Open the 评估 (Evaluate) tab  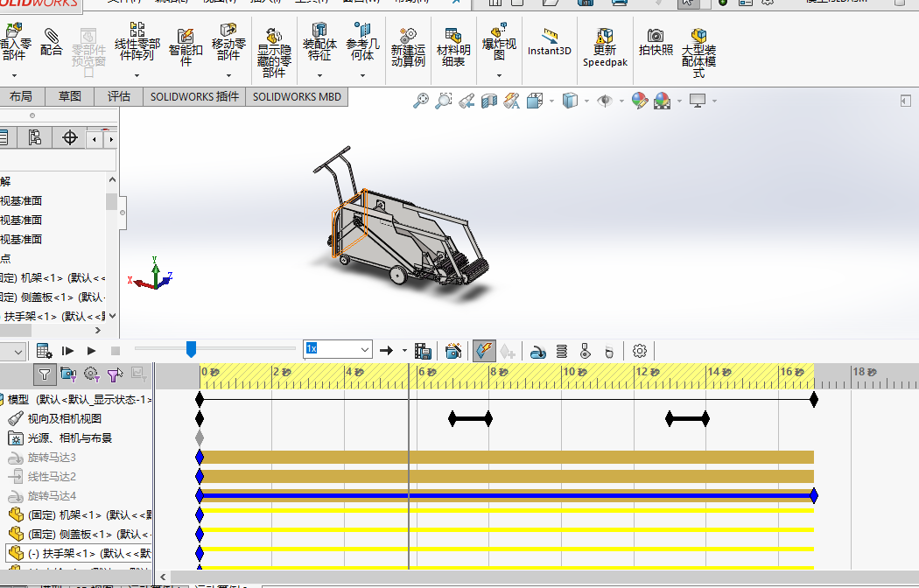pyautogui.click(x=119, y=96)
